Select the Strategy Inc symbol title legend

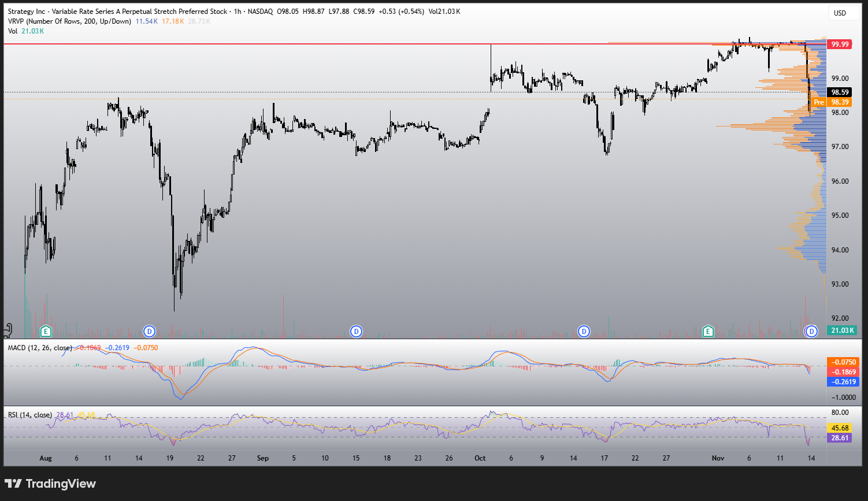coord(116,12)
